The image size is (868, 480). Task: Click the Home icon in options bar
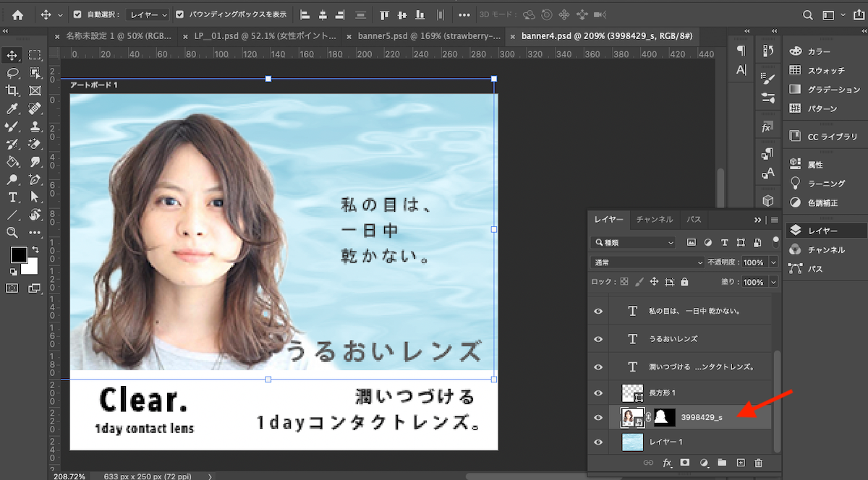coord(17,14)
